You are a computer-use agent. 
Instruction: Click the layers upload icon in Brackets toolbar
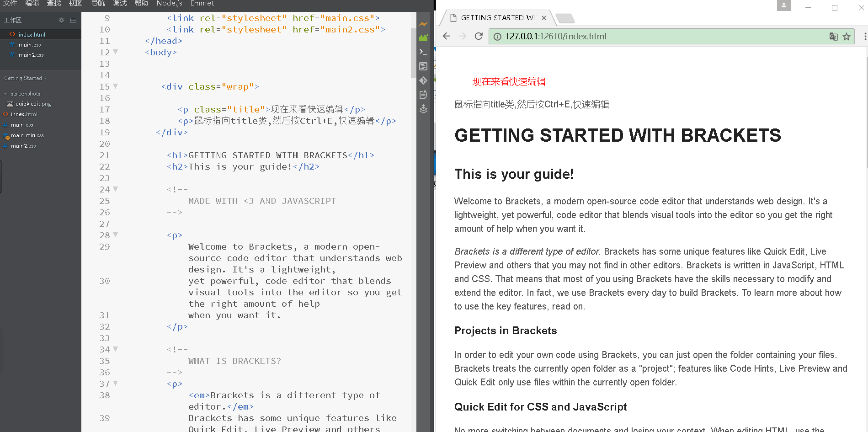coord(424,109)
